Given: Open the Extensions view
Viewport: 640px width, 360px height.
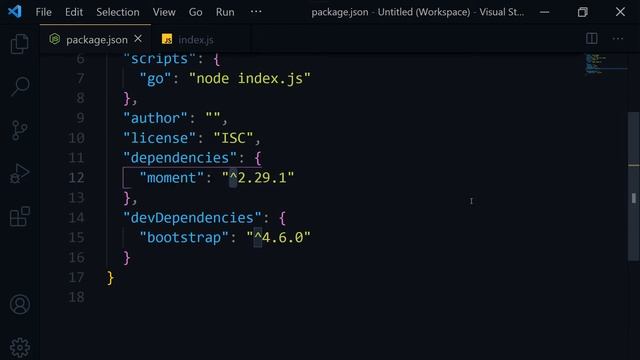Looking at the screenshot, I should [20, 216].
